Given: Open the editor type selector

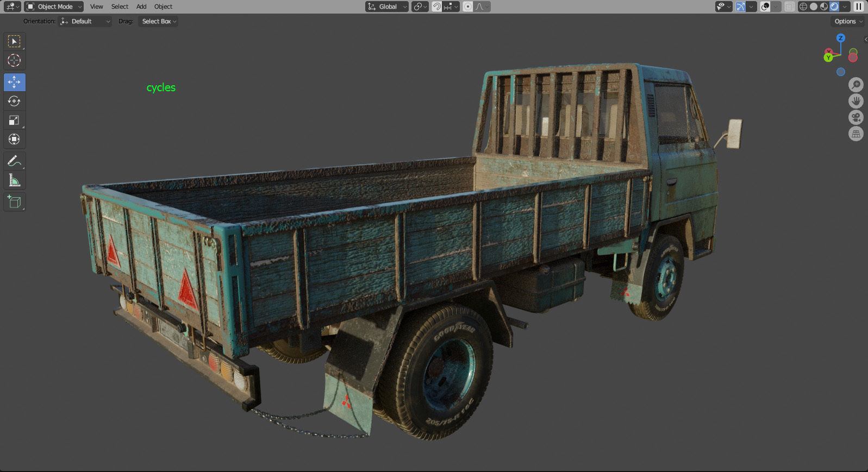Looking at the screenshot, I should [12, 7].
